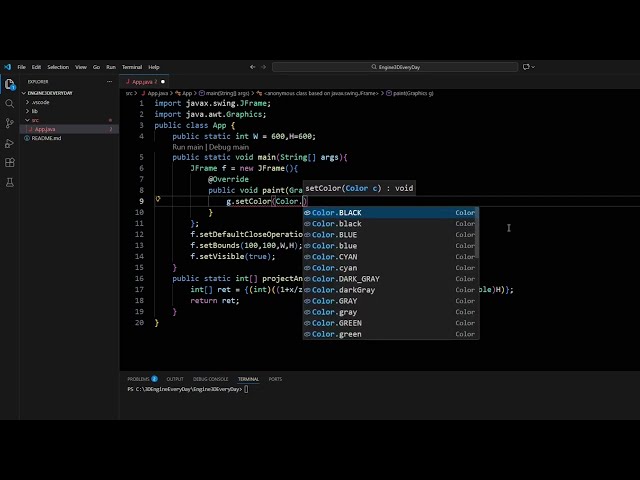Image resolution: width=640 pixels, height=480 pixels.
Task: Choose Color.BLACK suggestion
Action: pyautogui.click(x=391, y=213)
